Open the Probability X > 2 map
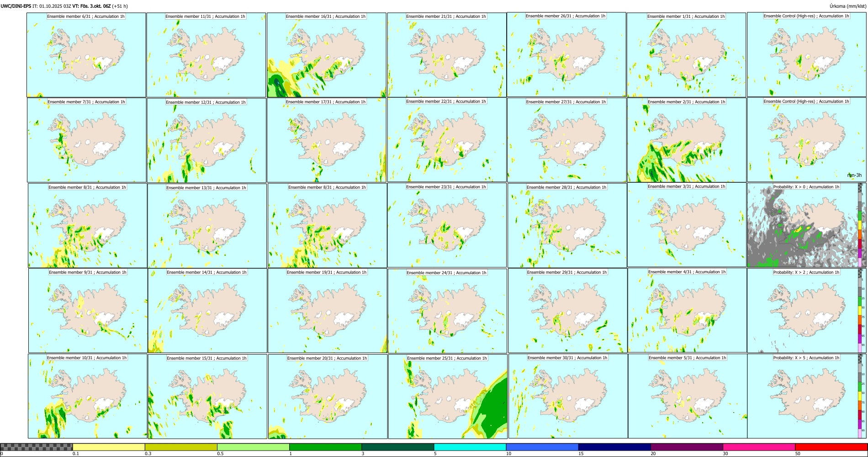The image size is (868, 457). click(x=806, y=310)
